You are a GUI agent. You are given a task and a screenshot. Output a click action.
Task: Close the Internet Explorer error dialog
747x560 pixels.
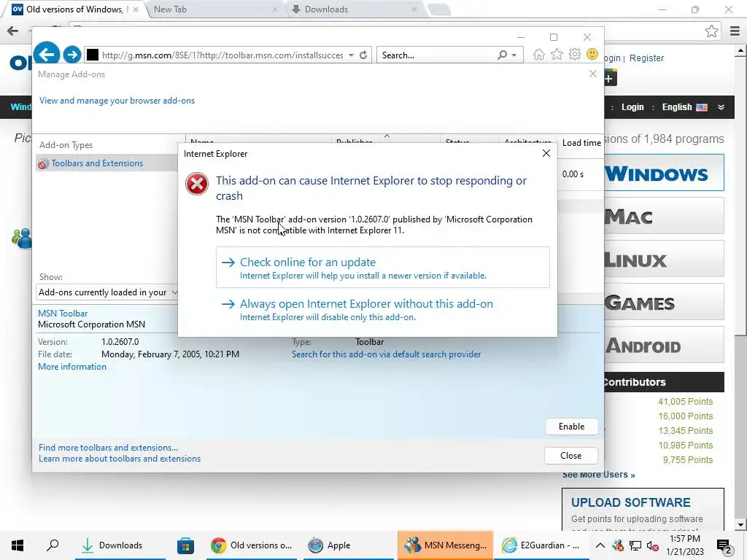tap(546, 153)
